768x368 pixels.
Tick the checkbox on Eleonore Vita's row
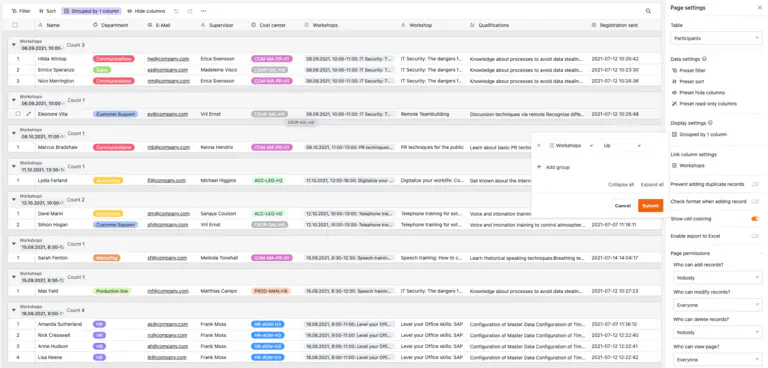click(x=18, y=114)
